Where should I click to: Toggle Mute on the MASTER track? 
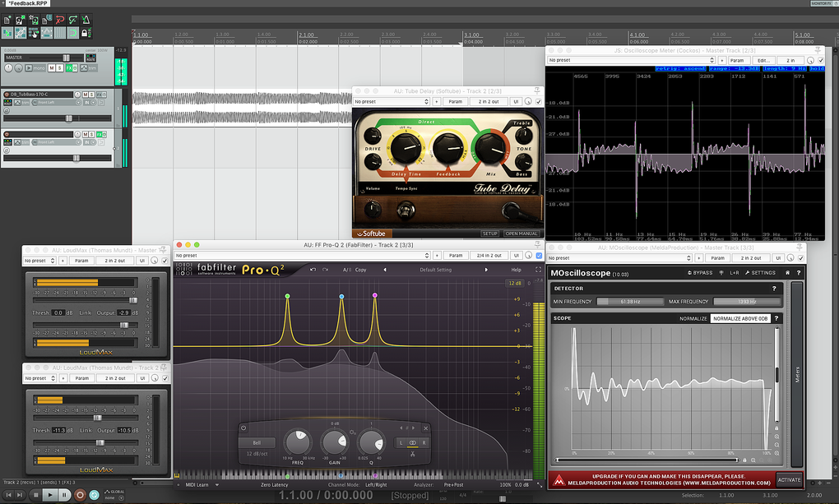click(x=51, y=68)
